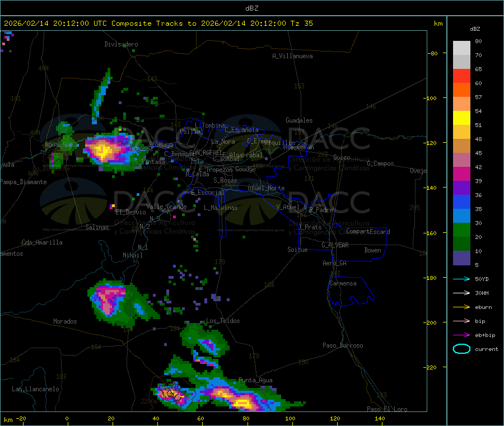
Task: Click the 'SAN_RAFAEL' map label
Action: (x=206, y=152)
